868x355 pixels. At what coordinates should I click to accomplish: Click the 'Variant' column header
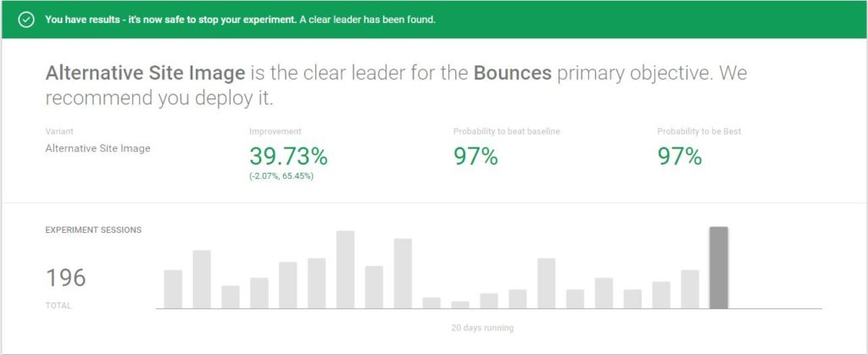click(x=58, y=131)
